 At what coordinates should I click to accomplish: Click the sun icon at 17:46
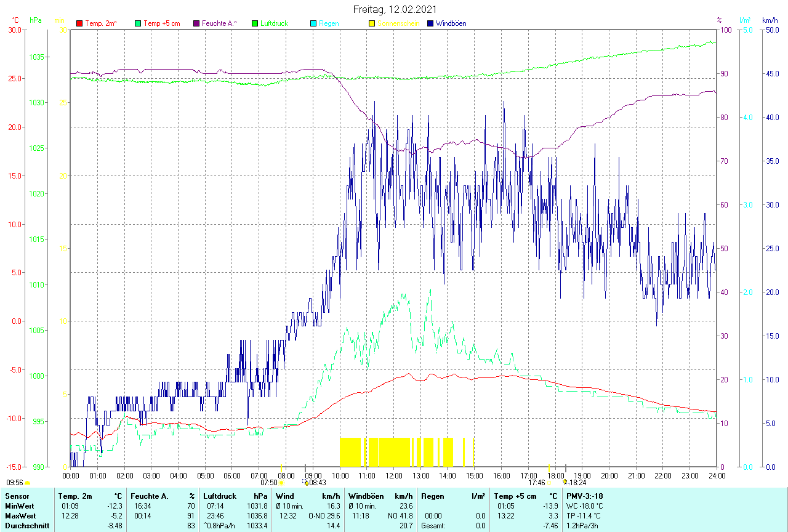550,483
